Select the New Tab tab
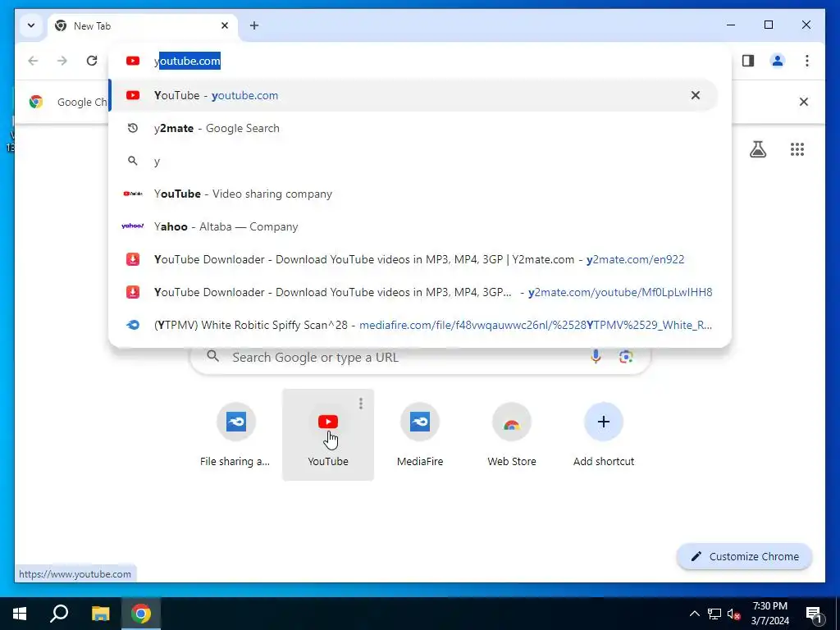This screenshot has width=840, height=630. [143, 25]
